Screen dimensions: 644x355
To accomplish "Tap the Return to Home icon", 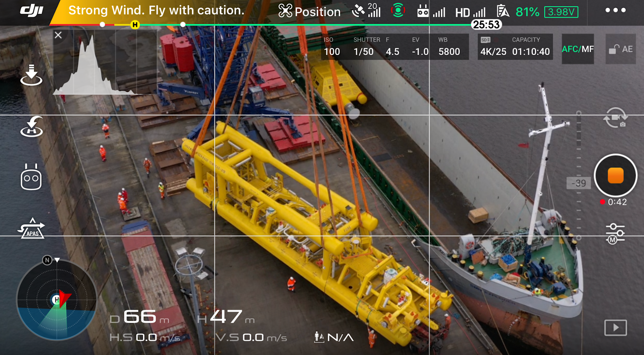I will tap(32, 126).
